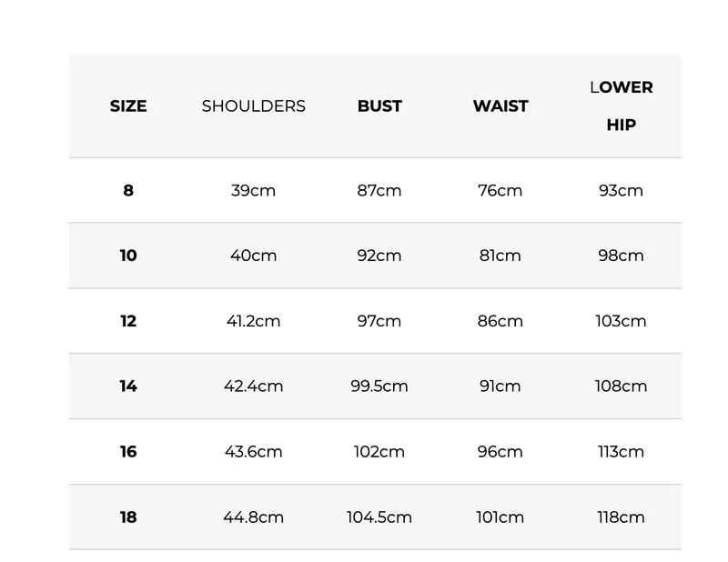The image size is (728, 562).
Task: Click the 86cm waist measurement
Action: 500,321
